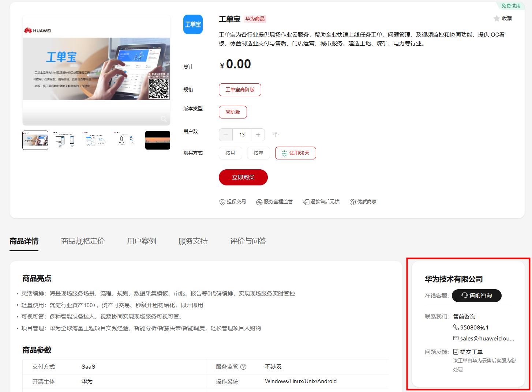Click the envelope icon beside sales email

(x=456, y=338)
